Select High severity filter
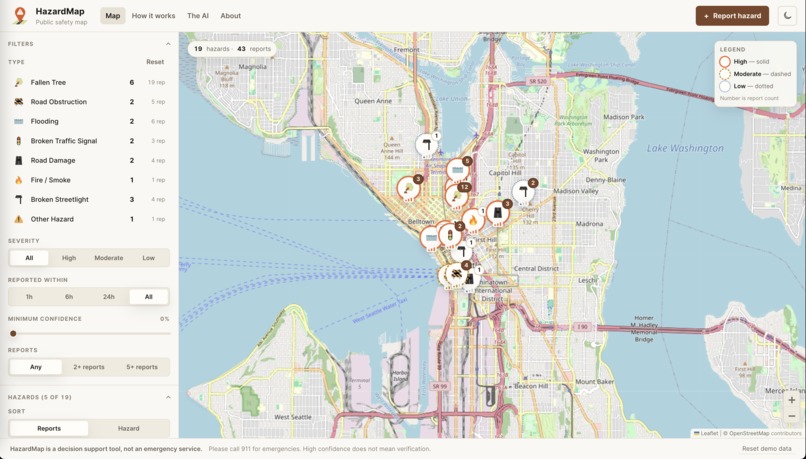This screenshot has height=459, width=806. coord(69,258)
